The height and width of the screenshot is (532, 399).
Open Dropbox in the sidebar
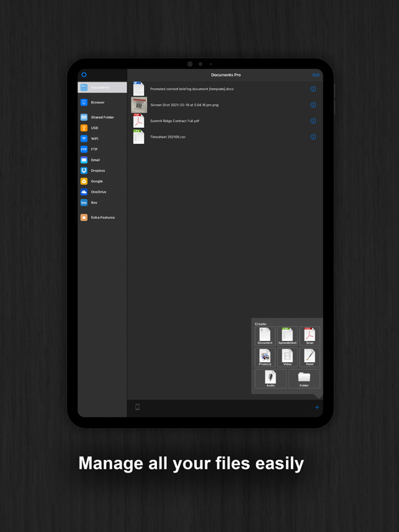pyautogui.click(x=97, y=171)
